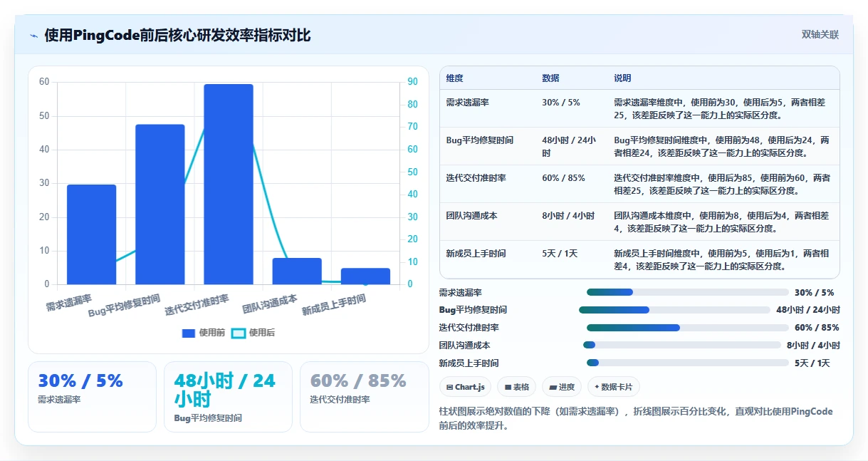Open the 48小时 / 24小时 data card
Viewport: 868px width, 461px height.
click(228, 397)
